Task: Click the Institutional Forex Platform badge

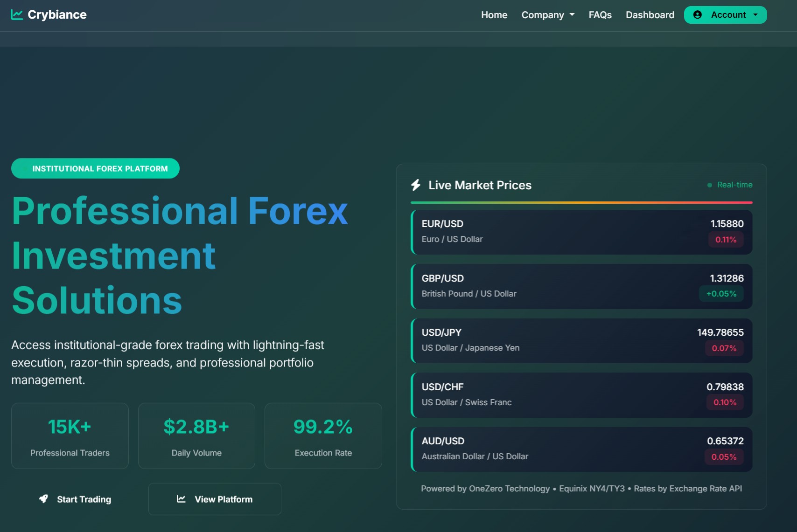Action: 95,168
